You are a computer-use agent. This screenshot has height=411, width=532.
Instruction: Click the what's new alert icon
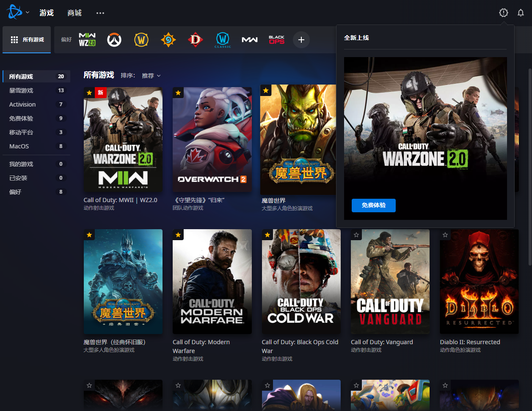click(x=503, y=13)
